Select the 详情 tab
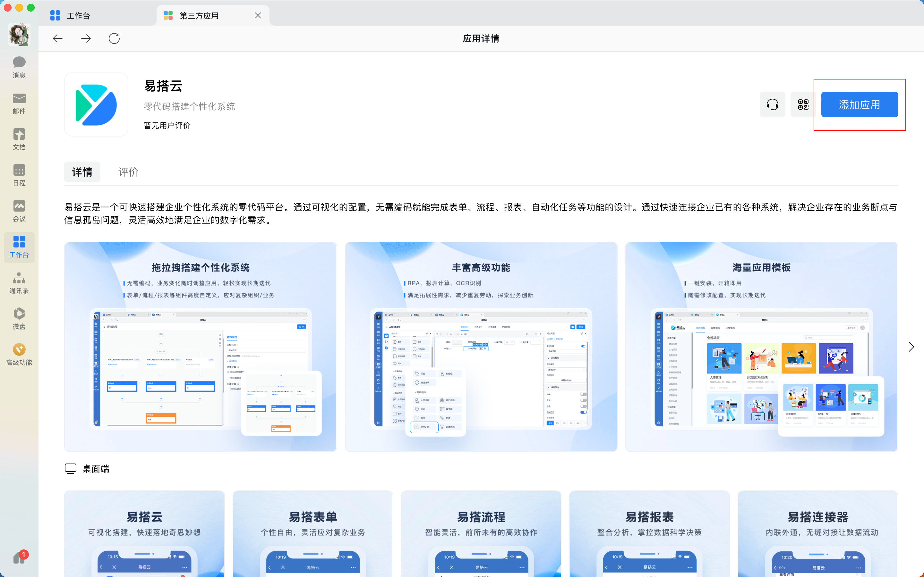 pos(82,172)
